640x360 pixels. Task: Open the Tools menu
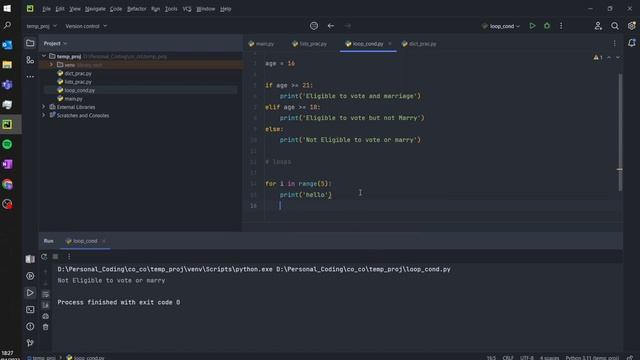point(171,9)
